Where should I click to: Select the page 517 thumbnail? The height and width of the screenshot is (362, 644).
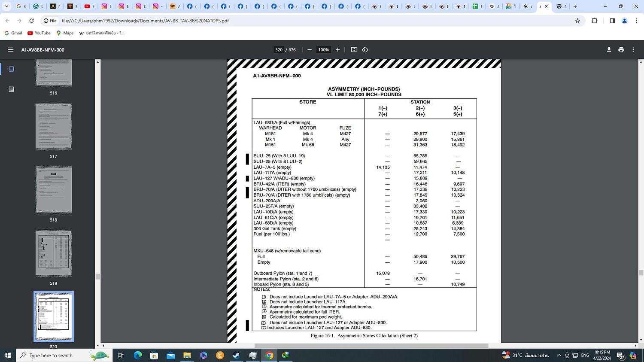54,127
